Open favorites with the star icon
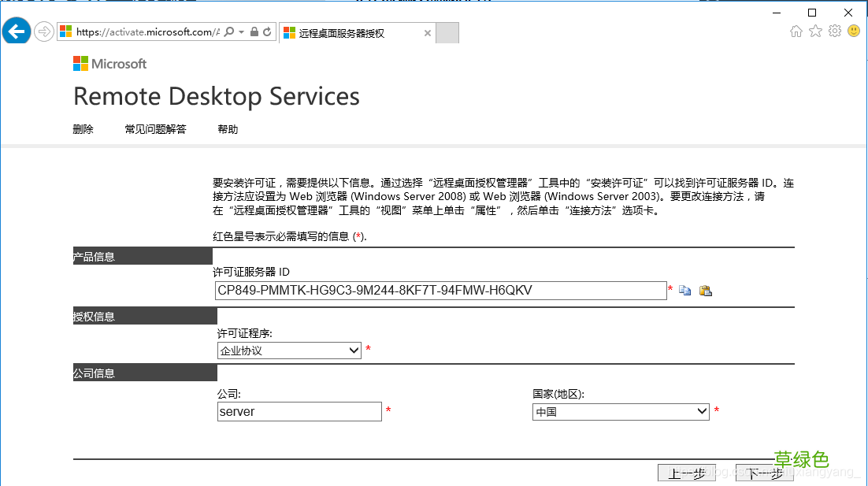Viewport: 868px width, 486px height. pos(815,32)
